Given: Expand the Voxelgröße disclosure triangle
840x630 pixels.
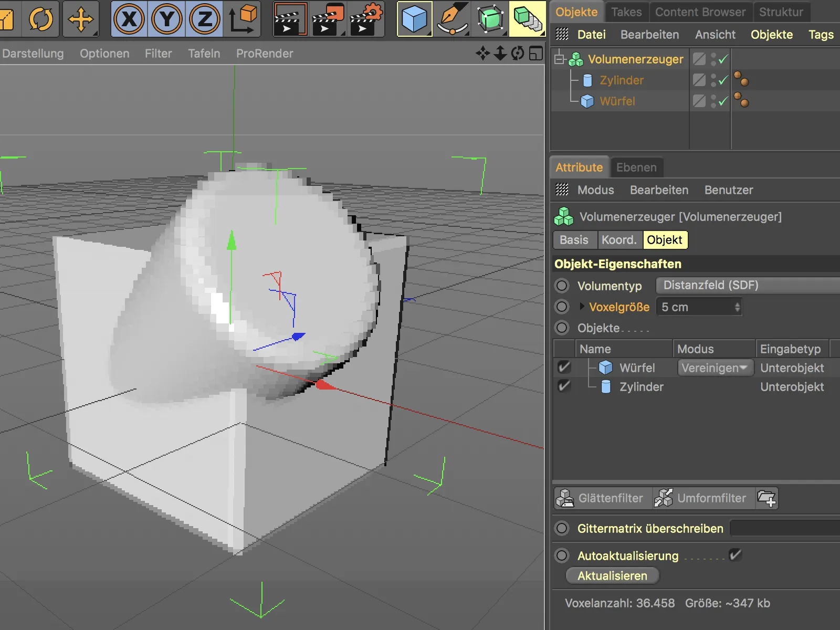Looking at the screenshot, I should click(x=582, y=307).
